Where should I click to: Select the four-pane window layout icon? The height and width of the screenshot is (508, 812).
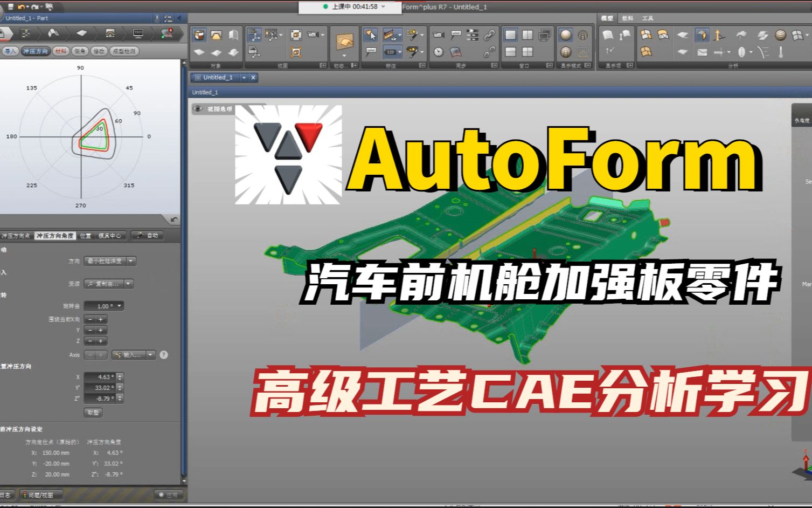(528, 52)
